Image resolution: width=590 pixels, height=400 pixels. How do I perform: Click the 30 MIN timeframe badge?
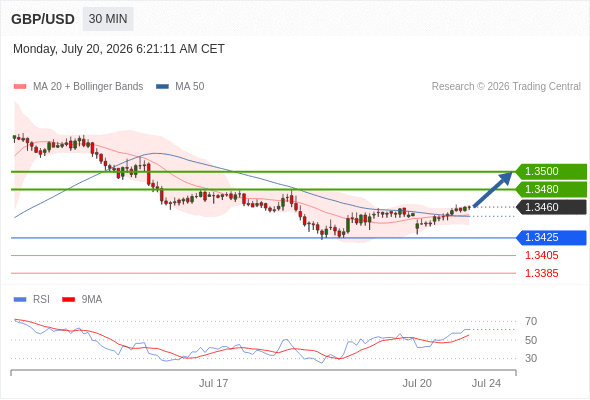click(x=108, y=19)
